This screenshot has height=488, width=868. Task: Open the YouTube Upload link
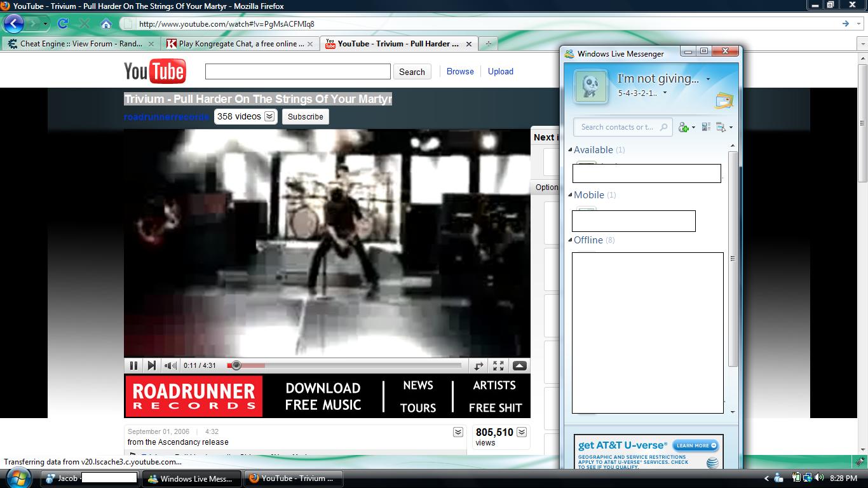click(x=501, y=71)
